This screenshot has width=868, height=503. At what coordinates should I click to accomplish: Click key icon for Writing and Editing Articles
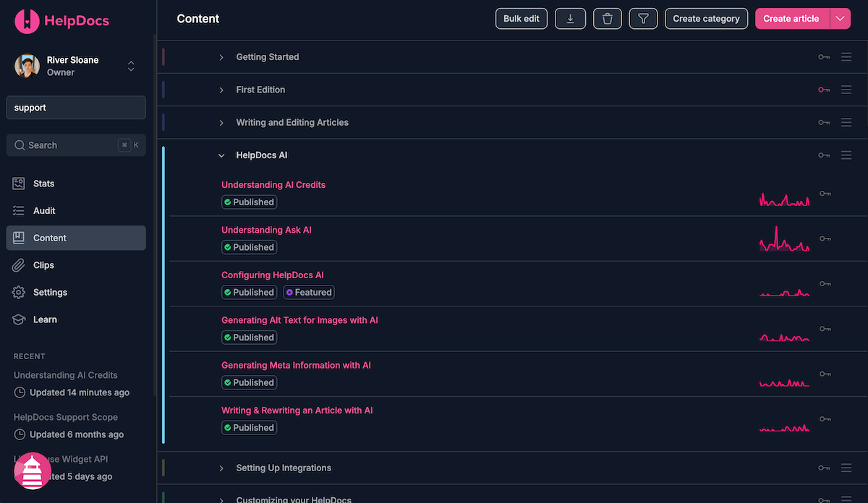coord(824,123)
